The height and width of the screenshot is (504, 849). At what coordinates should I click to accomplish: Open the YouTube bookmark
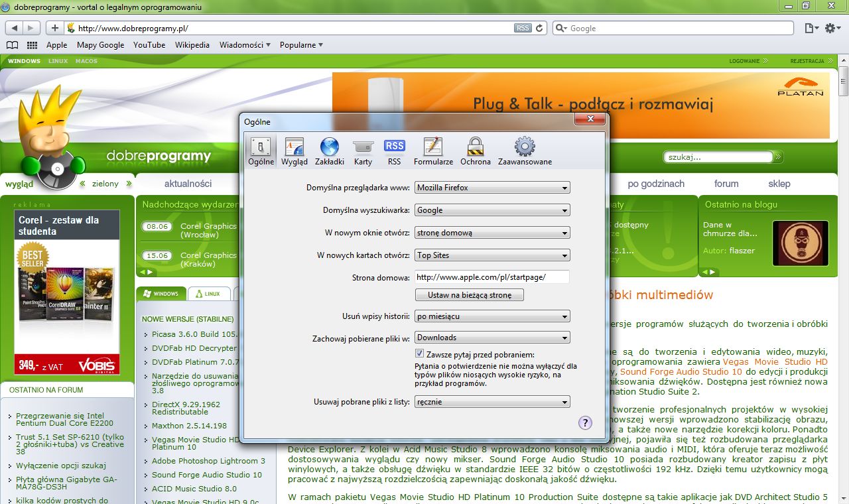(x=149, y=45)
